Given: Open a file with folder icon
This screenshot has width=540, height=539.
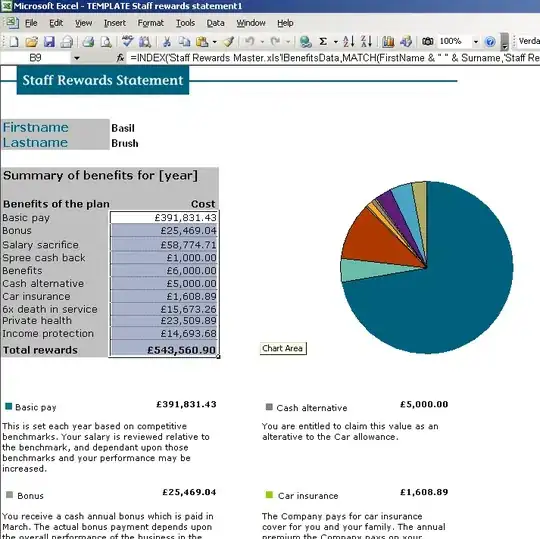Looking at the screenshot, I should click(31, 42).
